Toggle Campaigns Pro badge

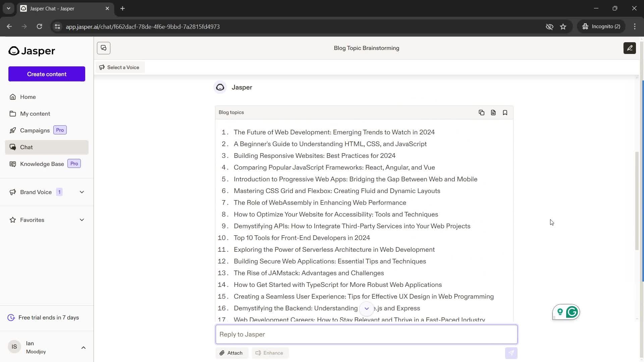click(60, 130)
